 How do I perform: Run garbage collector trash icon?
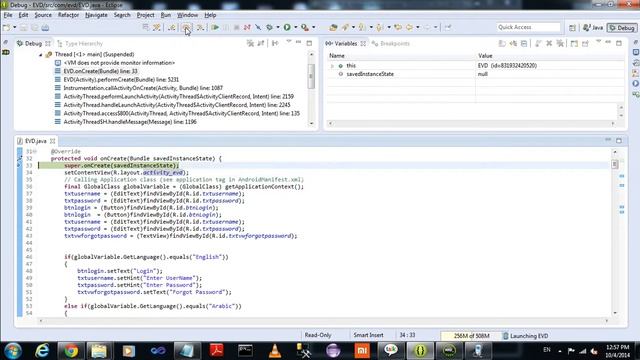pyautogui.click(x=505, y=336)
